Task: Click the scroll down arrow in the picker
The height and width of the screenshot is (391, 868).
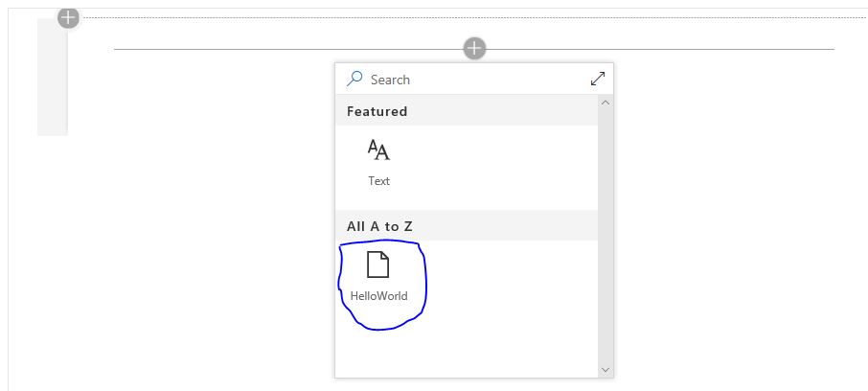Action: [605, 369]
